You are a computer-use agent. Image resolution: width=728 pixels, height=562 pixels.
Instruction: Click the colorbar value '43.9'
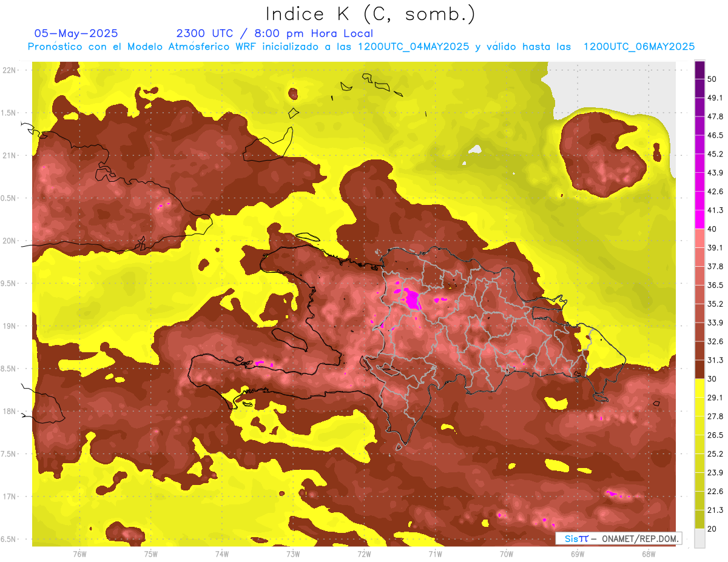(715, 173)
